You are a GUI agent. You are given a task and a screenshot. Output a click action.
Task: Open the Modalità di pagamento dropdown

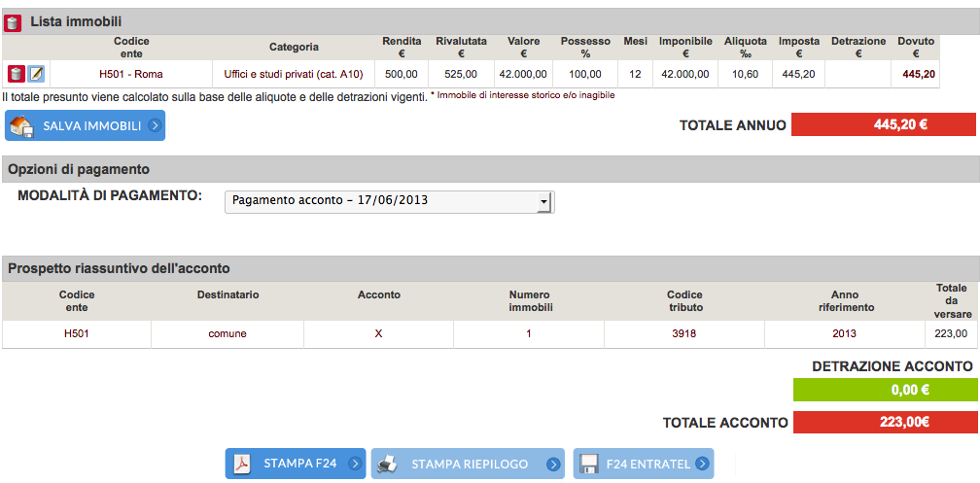point(388,201)
